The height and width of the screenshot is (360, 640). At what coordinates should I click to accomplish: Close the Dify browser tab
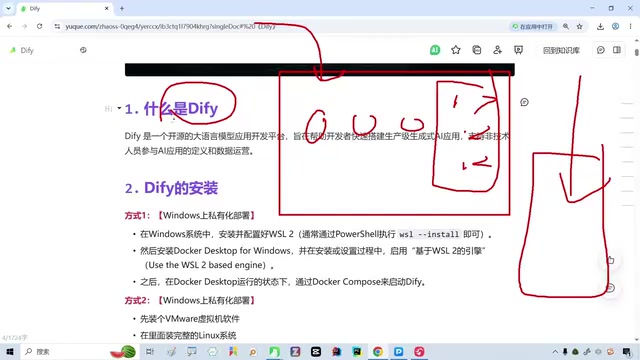(x=107, y=8)
